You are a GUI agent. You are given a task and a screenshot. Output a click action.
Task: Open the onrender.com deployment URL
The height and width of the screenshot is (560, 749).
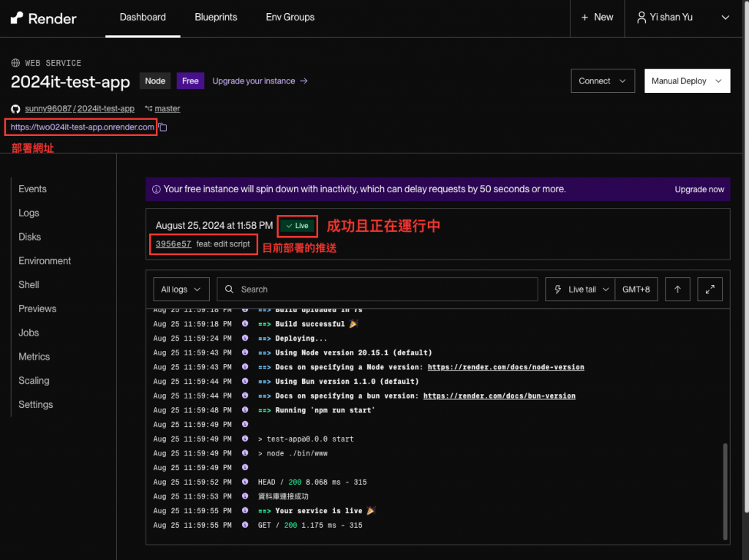pos(82,127)
